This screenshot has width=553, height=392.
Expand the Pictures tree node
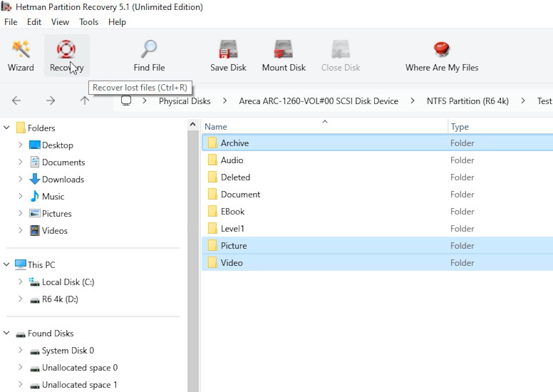click(x=20, y=213)
